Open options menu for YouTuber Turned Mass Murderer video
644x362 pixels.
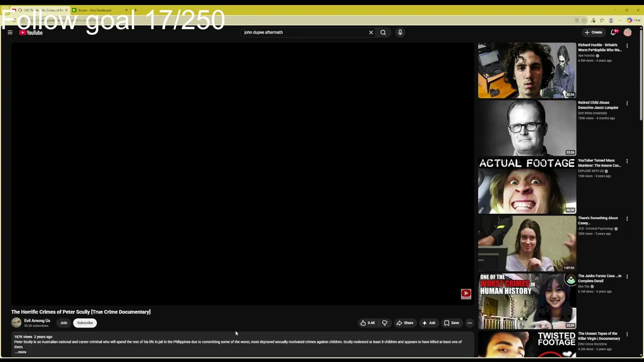tap(627, 161)
